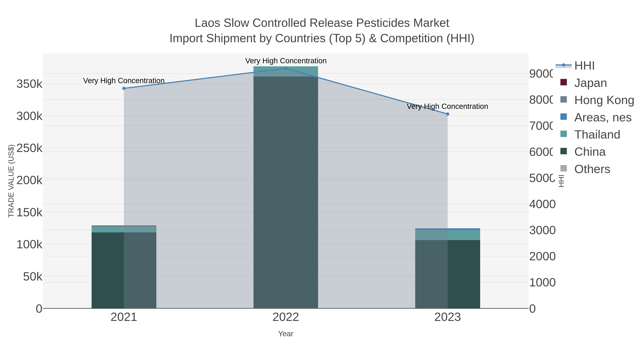
Task: Click the China segment of the 2021 bar
Action: [124, 270]
